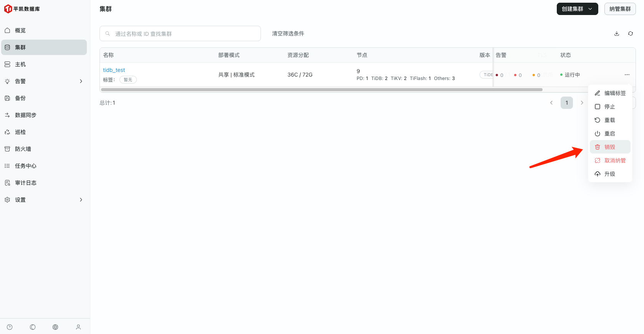
Task: Click the 资源分配 column header
Action: coord(298,55)
